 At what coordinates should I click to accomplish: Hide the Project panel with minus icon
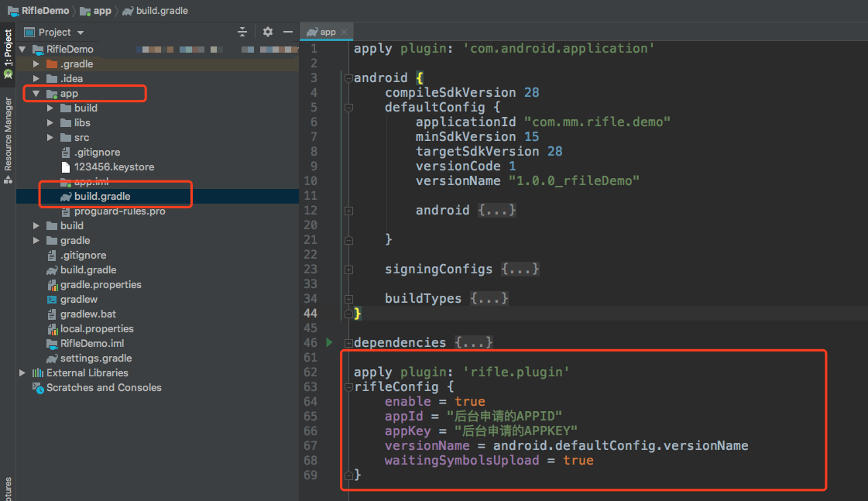288,32
